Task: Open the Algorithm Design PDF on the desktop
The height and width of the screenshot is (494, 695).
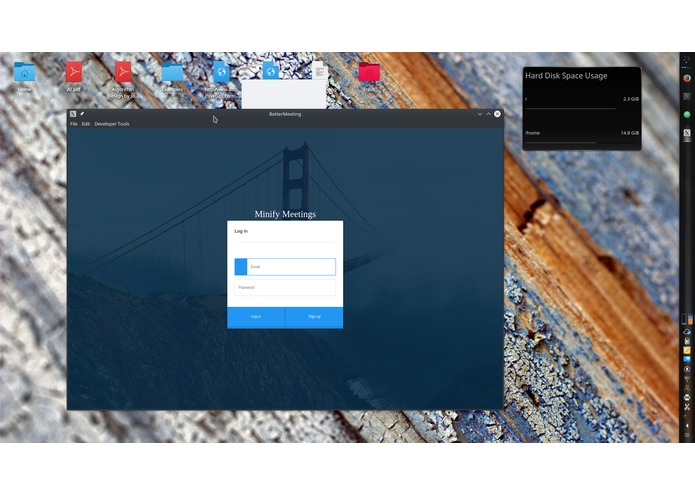Action: 123,72
